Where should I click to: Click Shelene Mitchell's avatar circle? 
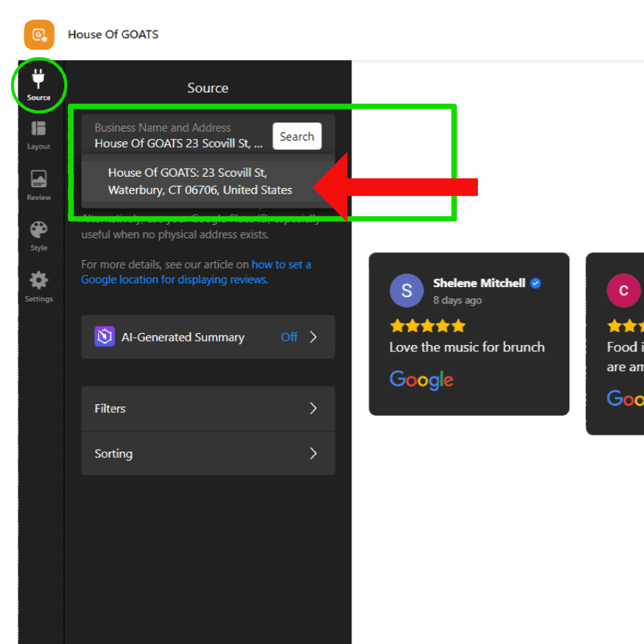(x=406, y=291)
